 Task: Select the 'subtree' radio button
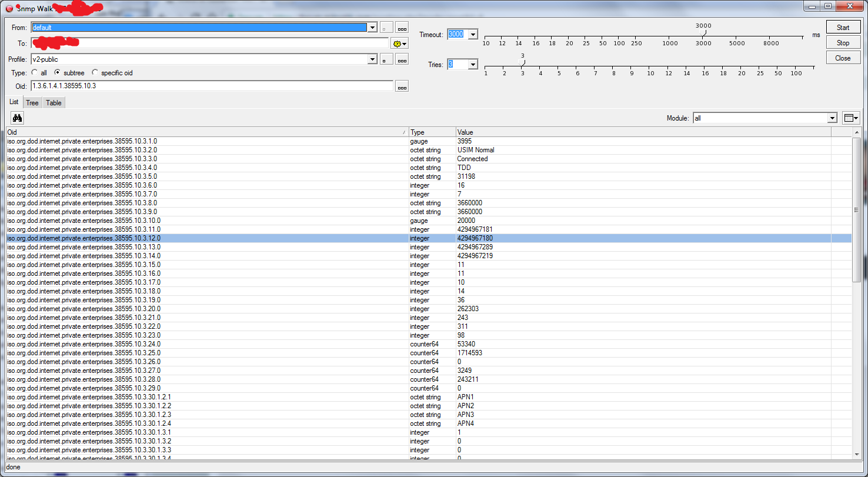click(57, 72)
